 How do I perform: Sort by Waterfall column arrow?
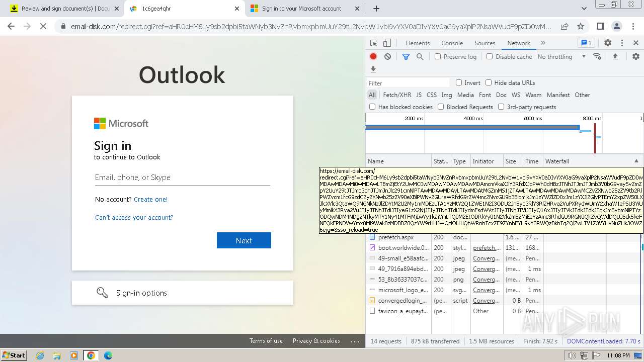[x=636, y=161]
